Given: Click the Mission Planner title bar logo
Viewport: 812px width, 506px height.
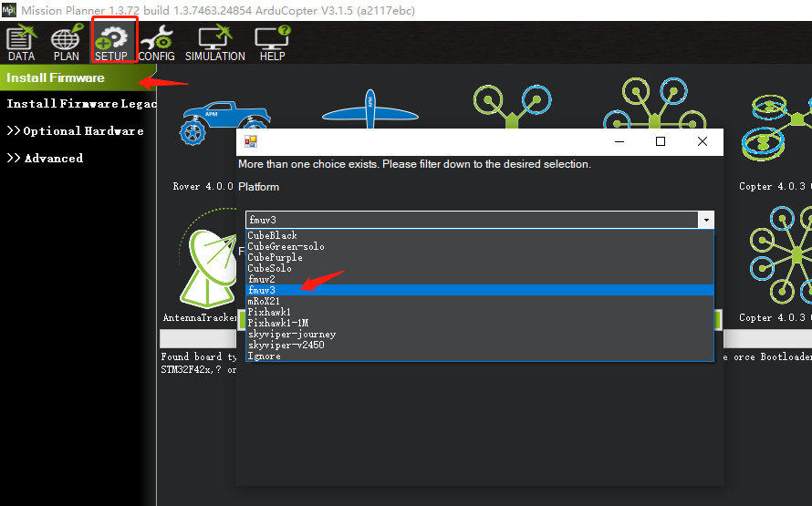Looking at the screenshot, I should [x=9, y=10].
